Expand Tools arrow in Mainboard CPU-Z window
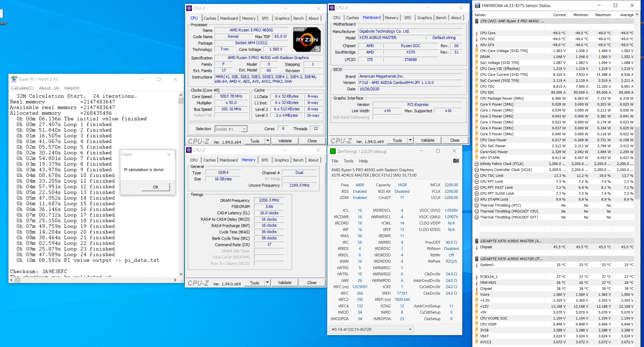The image size is (644, 347). (410, 140)
